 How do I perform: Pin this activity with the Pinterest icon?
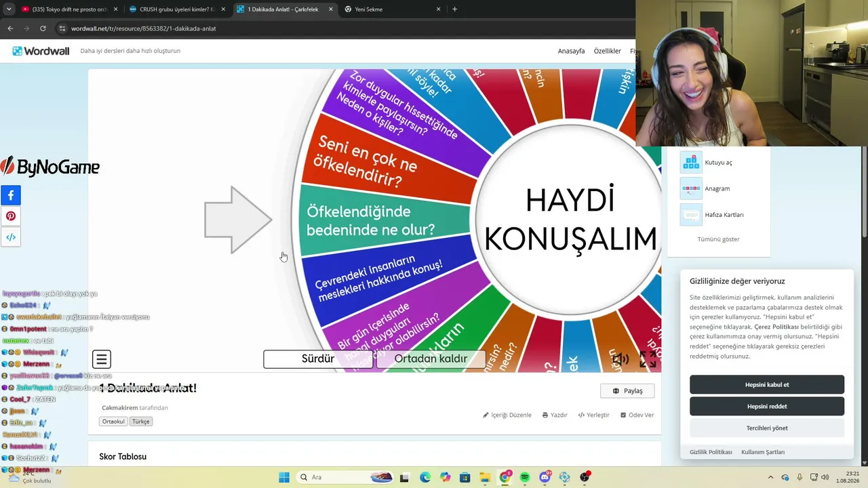[11, 216]
